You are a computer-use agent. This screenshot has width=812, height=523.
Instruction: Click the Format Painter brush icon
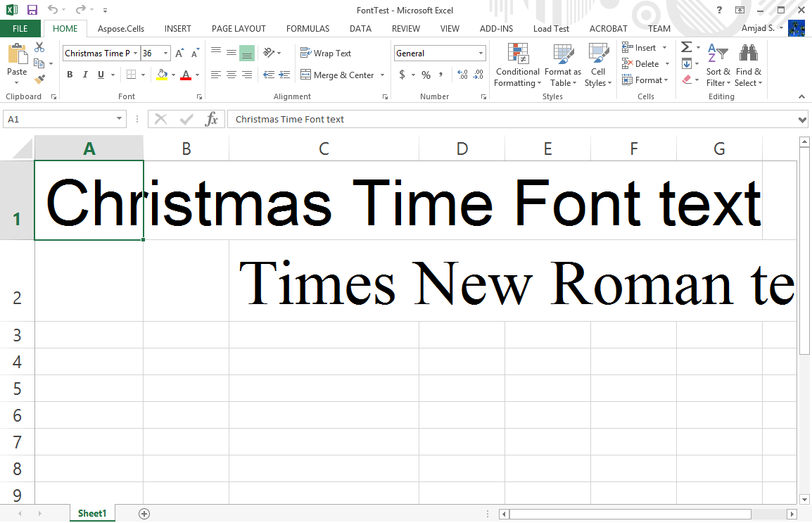[39, 80]
